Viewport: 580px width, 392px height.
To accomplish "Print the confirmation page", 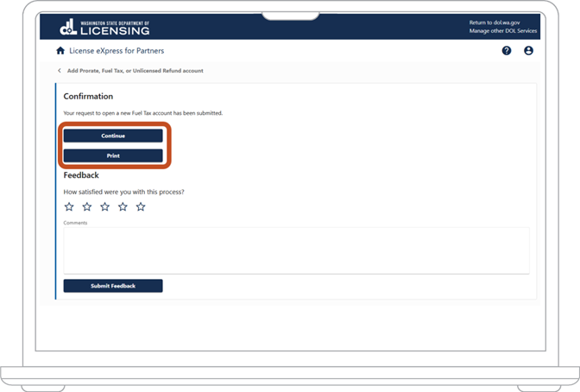I will click(113, 155).
